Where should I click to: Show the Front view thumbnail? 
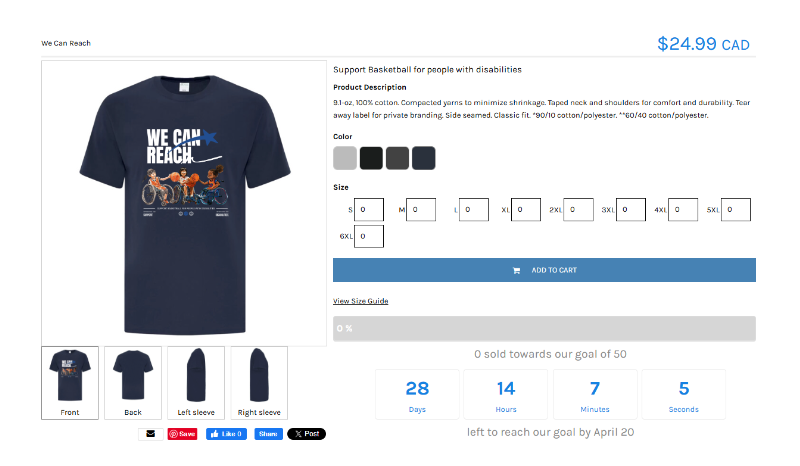70,383
